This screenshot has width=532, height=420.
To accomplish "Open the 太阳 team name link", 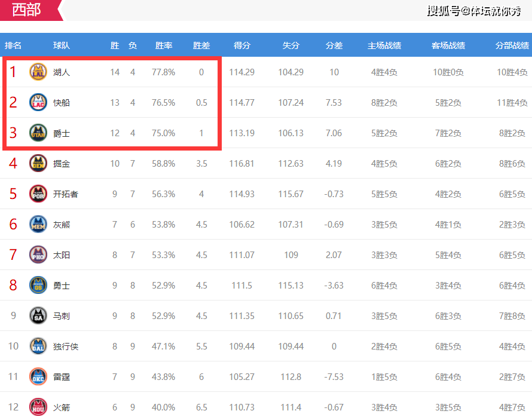I will [62, 255].
